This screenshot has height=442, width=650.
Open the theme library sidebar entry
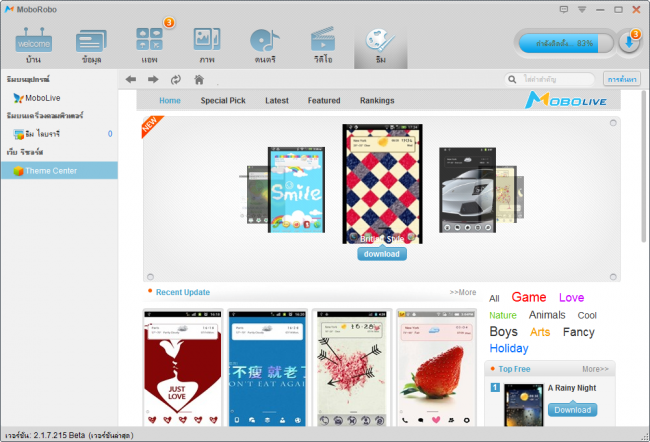pyautogui.click(x=59, y=134)
